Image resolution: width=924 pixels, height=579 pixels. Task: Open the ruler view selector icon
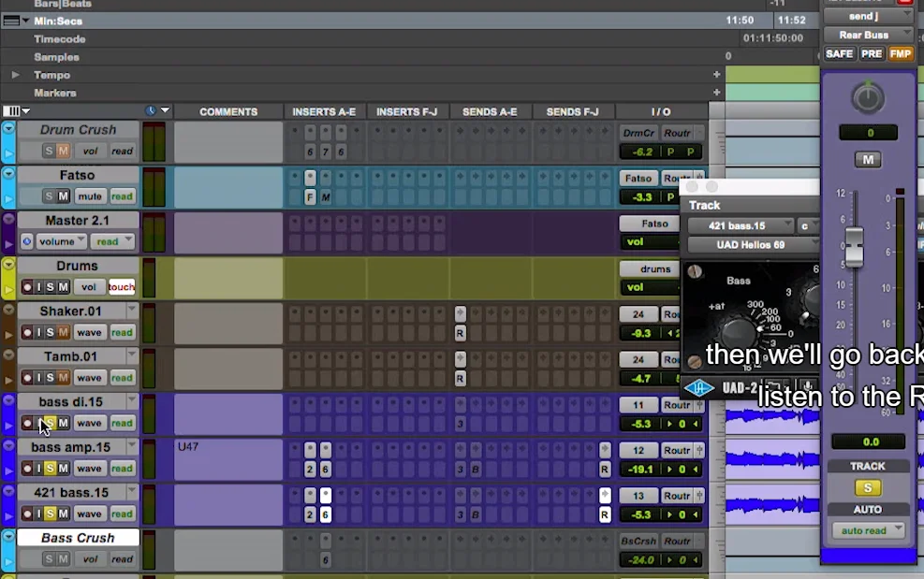[17, 21]
